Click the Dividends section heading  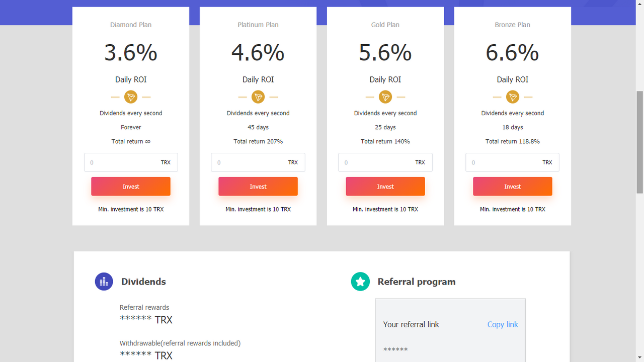tap(143, 282)
